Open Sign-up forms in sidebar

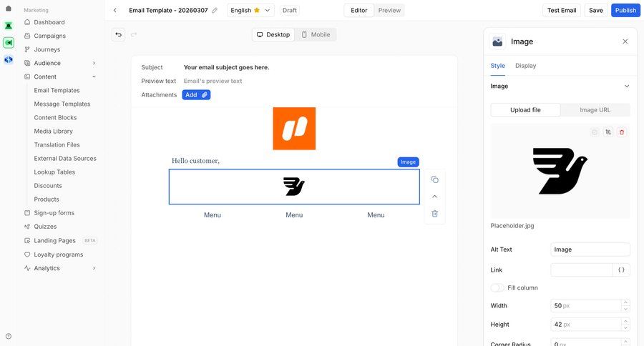(x=54, y=213)
